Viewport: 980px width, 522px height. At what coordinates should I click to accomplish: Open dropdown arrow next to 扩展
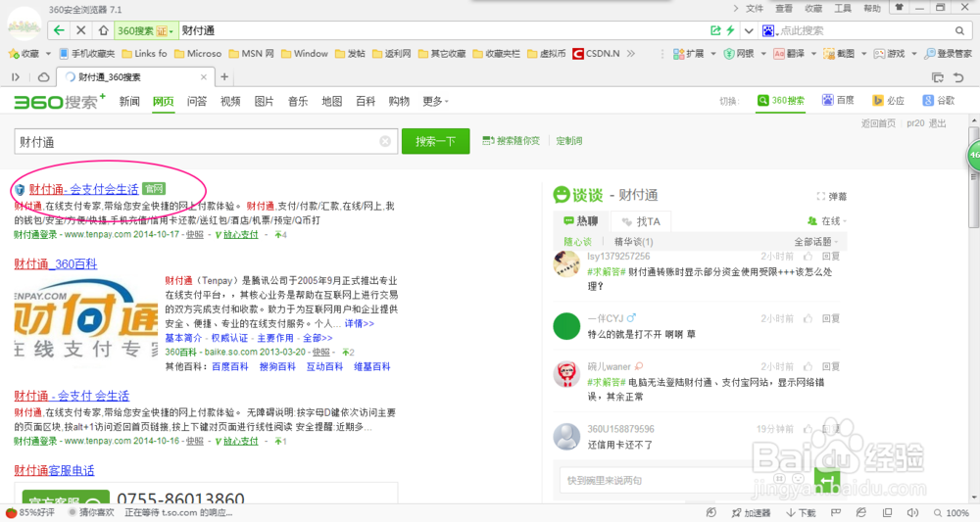tap(712, 54)
